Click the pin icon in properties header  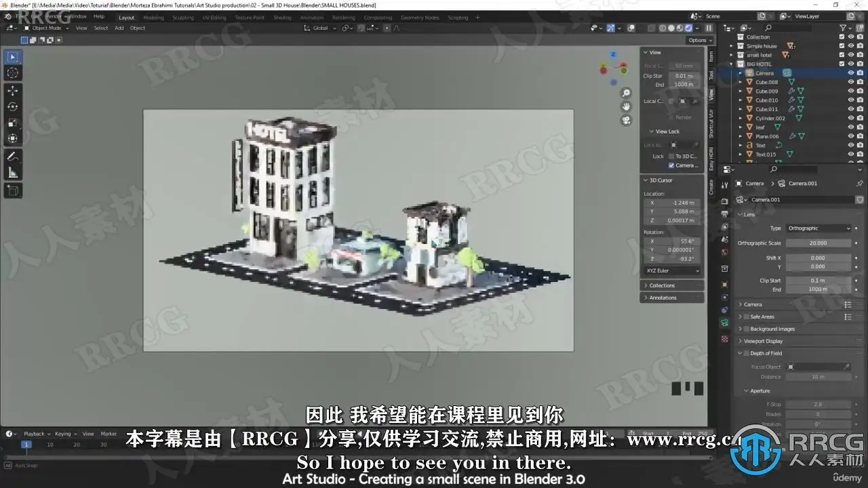(860, 183)
